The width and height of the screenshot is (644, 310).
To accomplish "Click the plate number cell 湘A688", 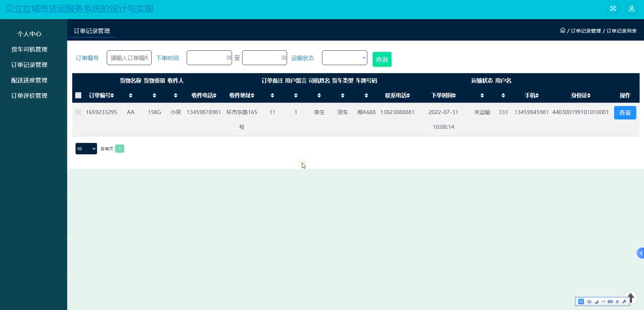I will click(x=366, y=112).
